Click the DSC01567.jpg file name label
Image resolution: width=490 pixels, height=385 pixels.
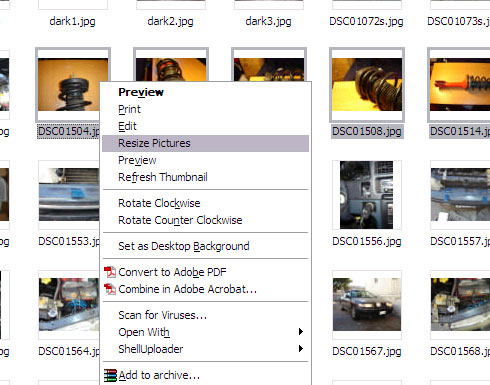tap(367, 351)
